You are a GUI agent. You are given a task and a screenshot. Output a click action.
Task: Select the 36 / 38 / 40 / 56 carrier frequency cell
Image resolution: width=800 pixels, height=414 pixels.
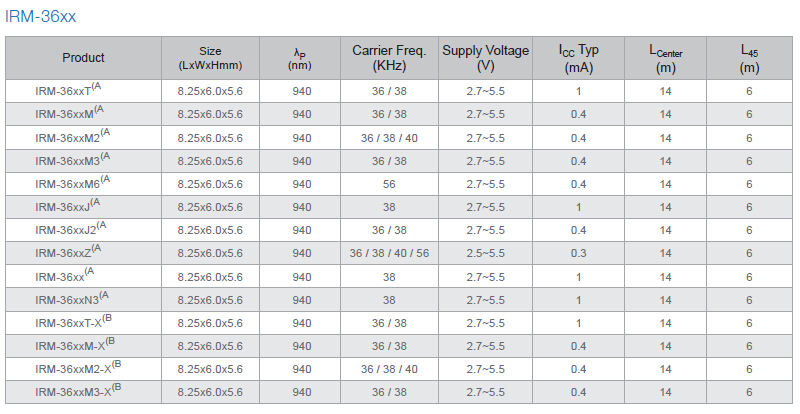point(389,253)
